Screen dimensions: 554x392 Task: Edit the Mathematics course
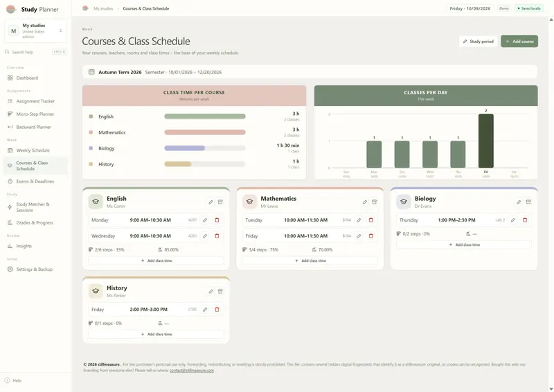[365, 202]
